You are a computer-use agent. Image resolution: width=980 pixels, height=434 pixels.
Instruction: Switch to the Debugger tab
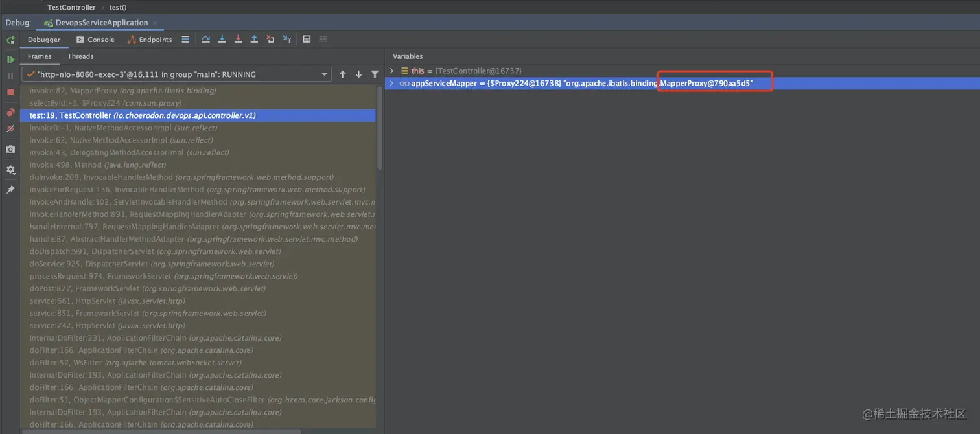[x=44, y=40]
